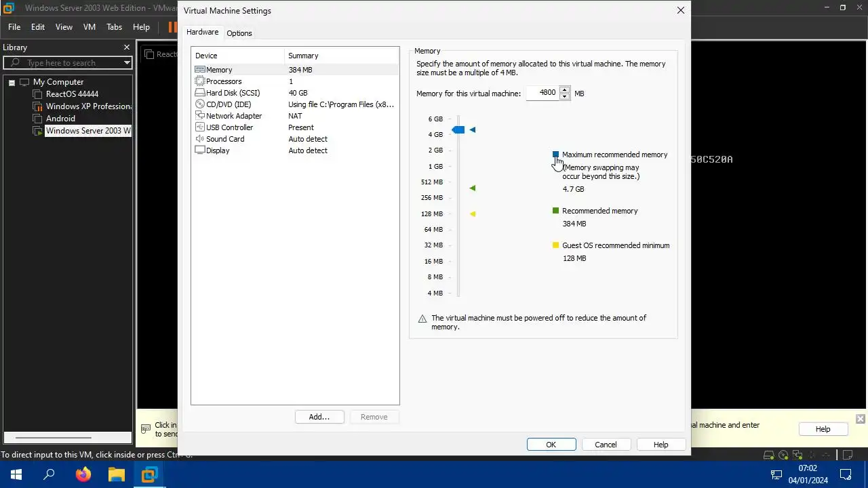Click the OK button
The width and height of the screenshot is (868, 488).
pyautogui.click(x=551, y=445)
